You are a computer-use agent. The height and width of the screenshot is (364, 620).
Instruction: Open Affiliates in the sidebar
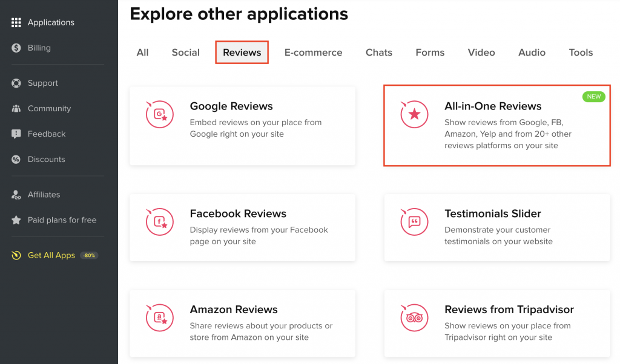(44, 195)
